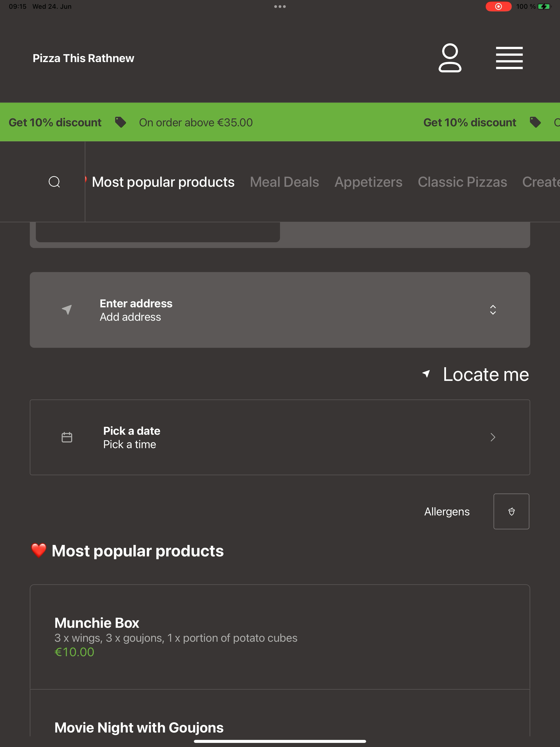This screenshot has width=560, height=747.
Task: Expand the Enter address selector arrows
Action: point(493,310)
